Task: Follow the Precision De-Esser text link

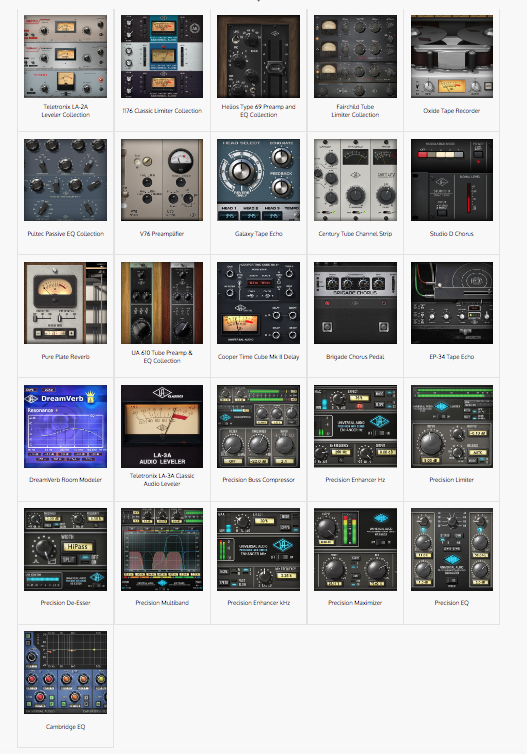Action: [x=65, y=603]
